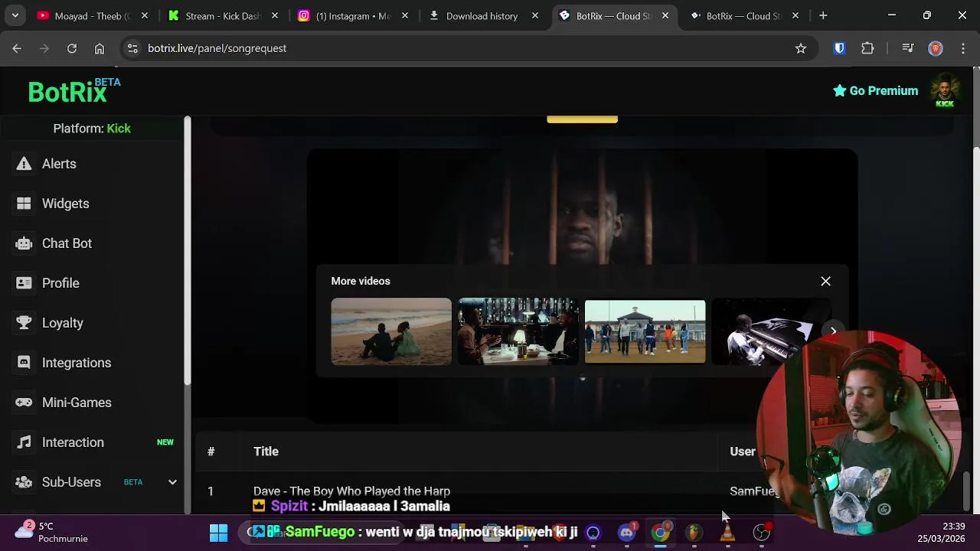Click the Title column header
Viewport: 980px width, 551px height.
266,452
